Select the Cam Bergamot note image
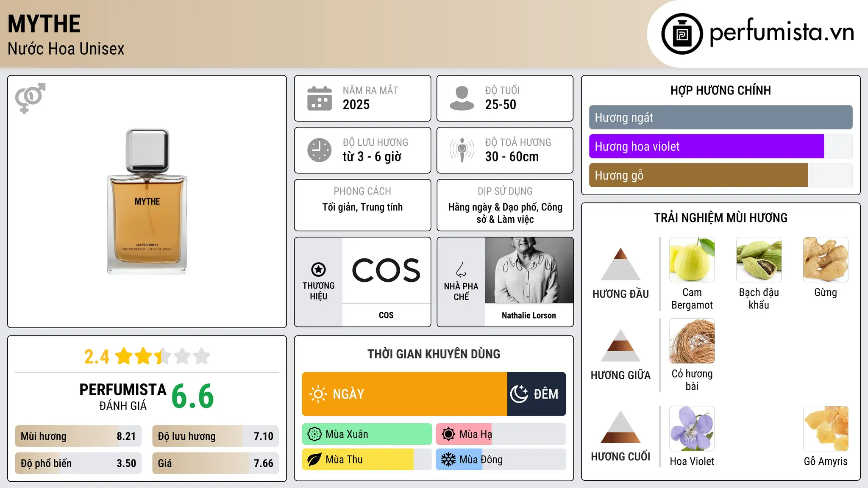Screen dimensions: 868x488 click(x=692, y=260)
